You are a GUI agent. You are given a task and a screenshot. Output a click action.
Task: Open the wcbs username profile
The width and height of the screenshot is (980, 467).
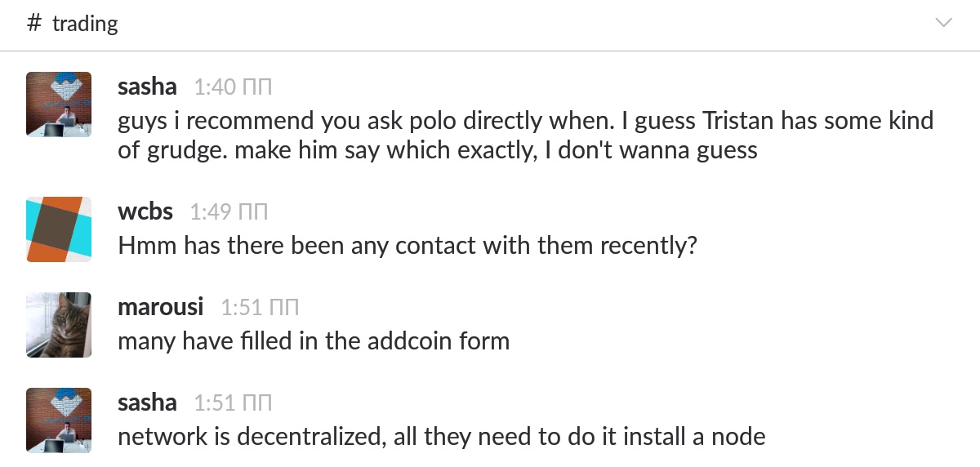[145, 211]
